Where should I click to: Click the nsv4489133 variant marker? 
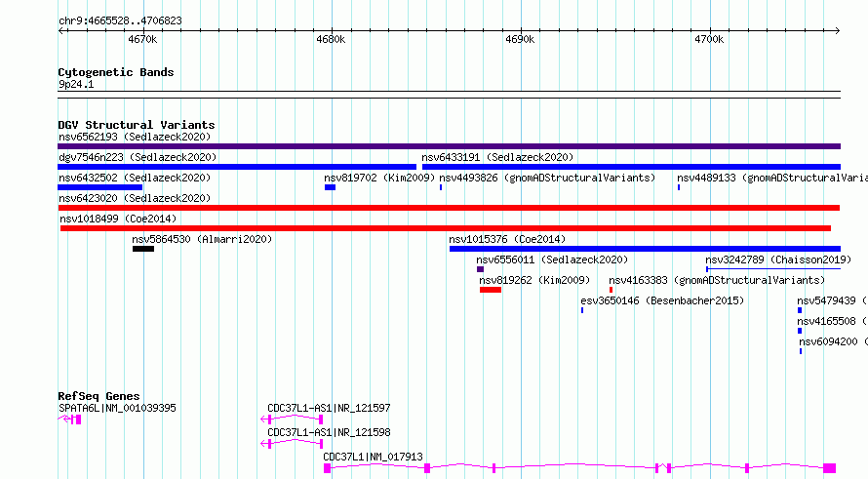[679, 187]
